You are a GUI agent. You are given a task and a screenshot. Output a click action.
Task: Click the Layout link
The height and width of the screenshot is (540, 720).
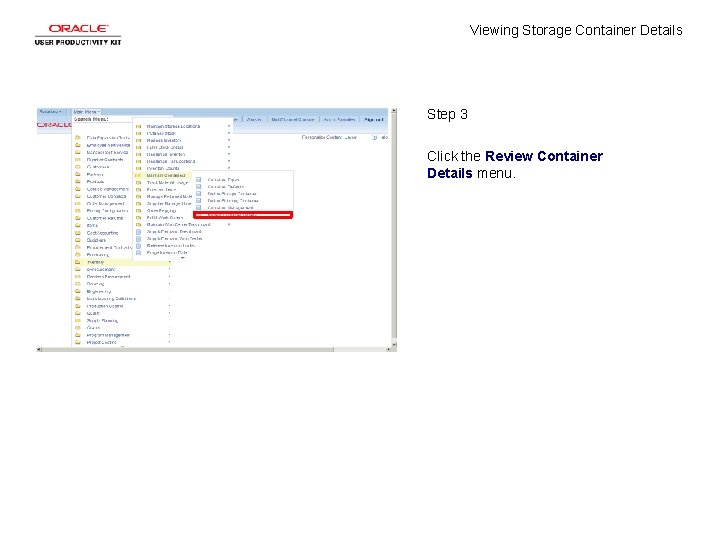(350, 137)
